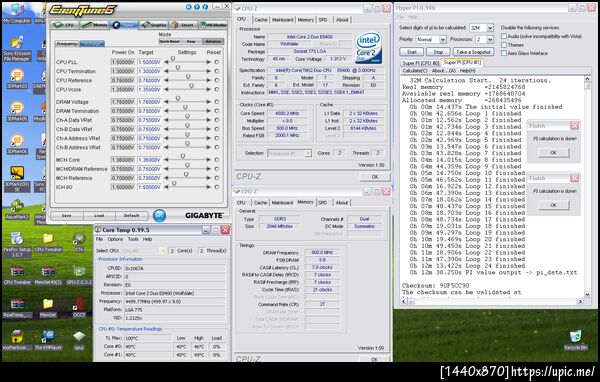Click Stop button in Hyper PI
This screenshot has width=600, height=382.
(438, 52)
